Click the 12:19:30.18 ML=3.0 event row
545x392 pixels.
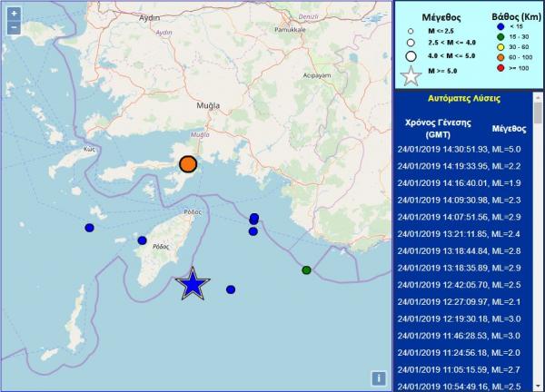click(x=463, y=318)
